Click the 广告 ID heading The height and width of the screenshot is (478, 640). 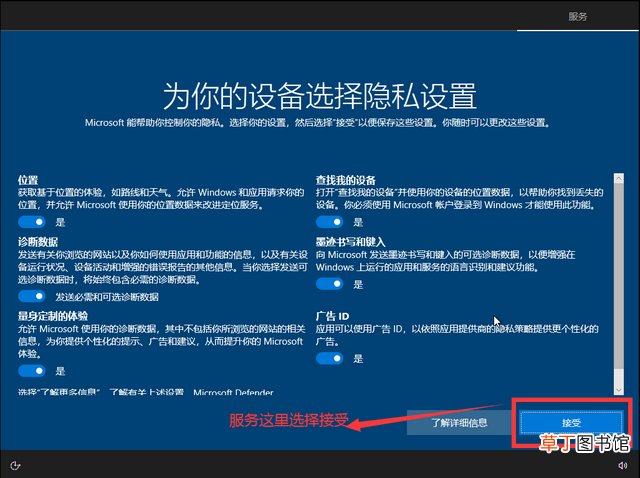click(x=332, y=316)
